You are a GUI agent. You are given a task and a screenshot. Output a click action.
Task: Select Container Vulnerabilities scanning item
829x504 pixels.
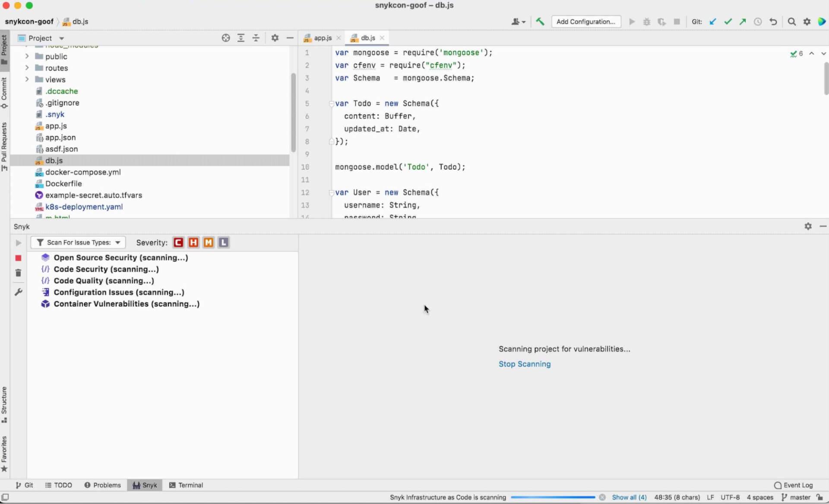[x=127, y=304]
